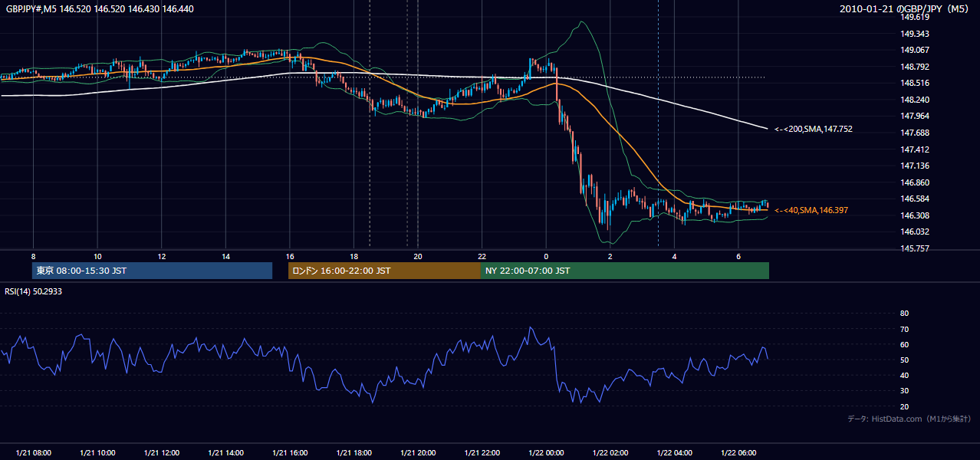Click price axis label 149.343
The image size is (980, 460).
point(916,34)
